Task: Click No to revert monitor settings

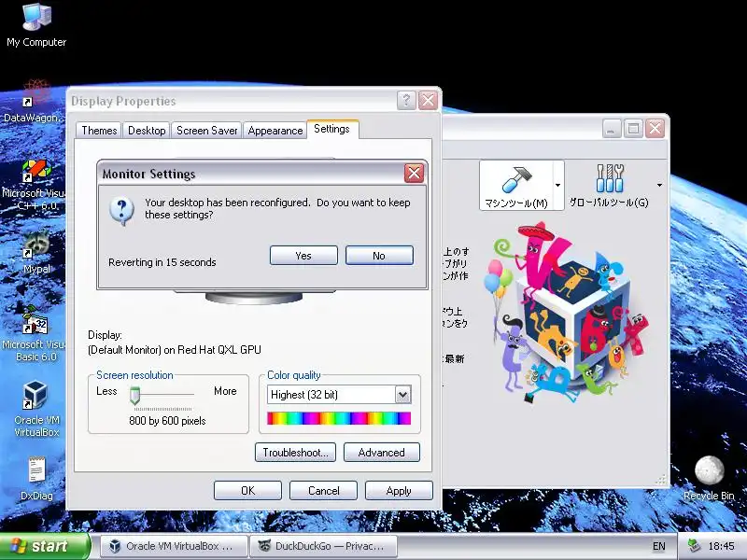Action: tap(379, 256)
